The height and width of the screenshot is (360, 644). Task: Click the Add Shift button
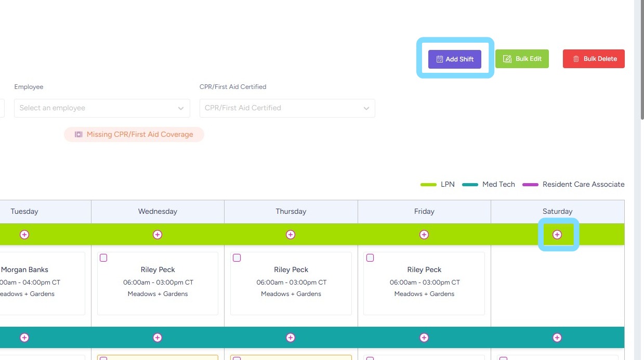[455, 59]
